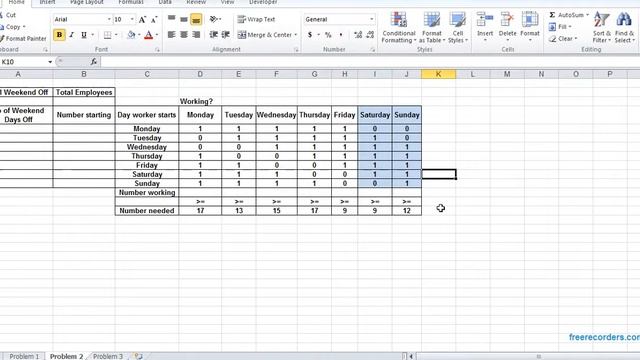Toggle Italic formatting
This screenshot has width=640, height=360.
(71, 35)
